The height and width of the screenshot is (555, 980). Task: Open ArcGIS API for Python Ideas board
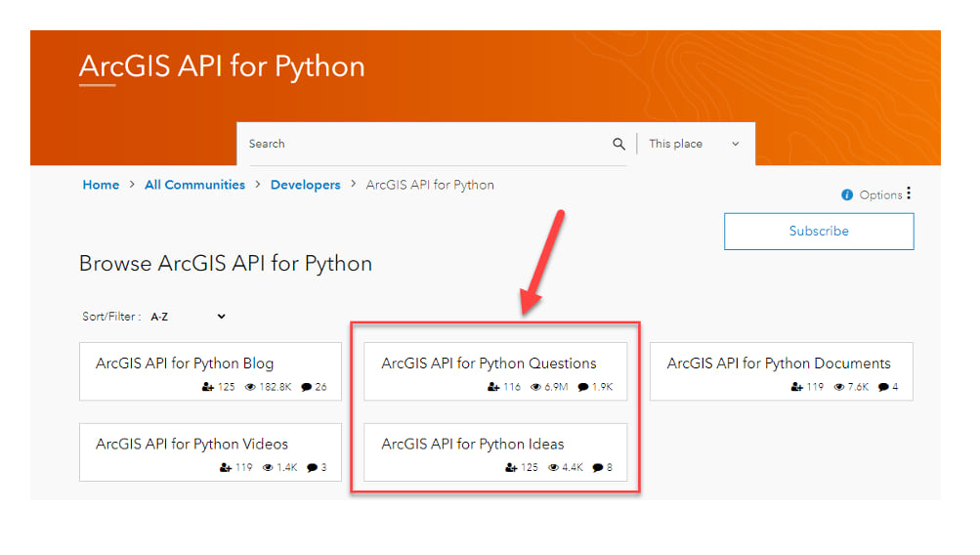coord(473,444)
